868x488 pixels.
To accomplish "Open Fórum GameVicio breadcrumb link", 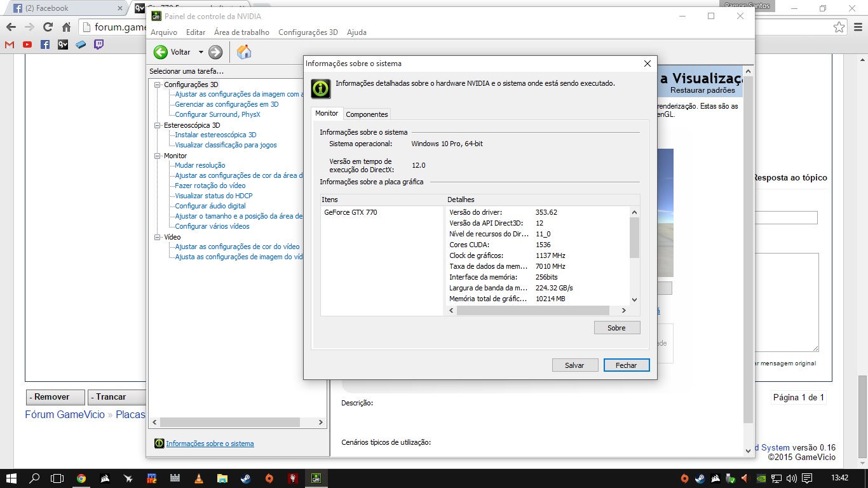I will pyautogui.click(x=65, y=414).
